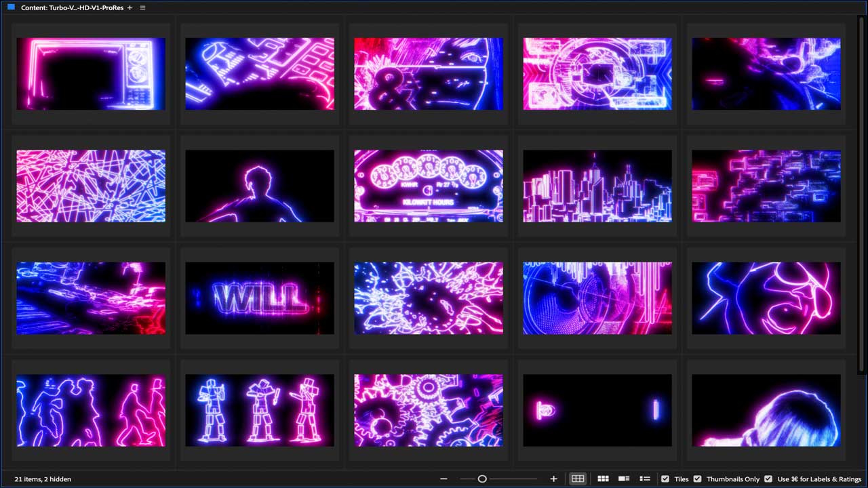
Task: Click the blue folder icon in panel header
Action: [x=11, y=7]
